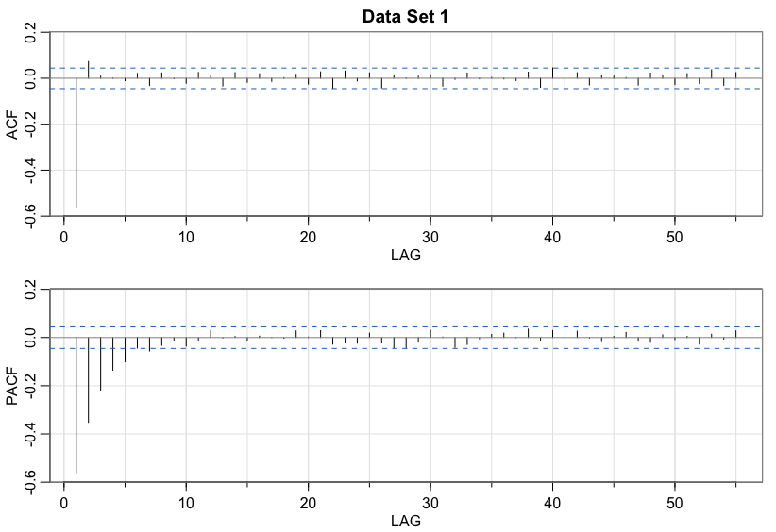The width and height of the screenshot is (776, 532).
Task: Select the ACF y-axis label
Action: click(13, 125)
